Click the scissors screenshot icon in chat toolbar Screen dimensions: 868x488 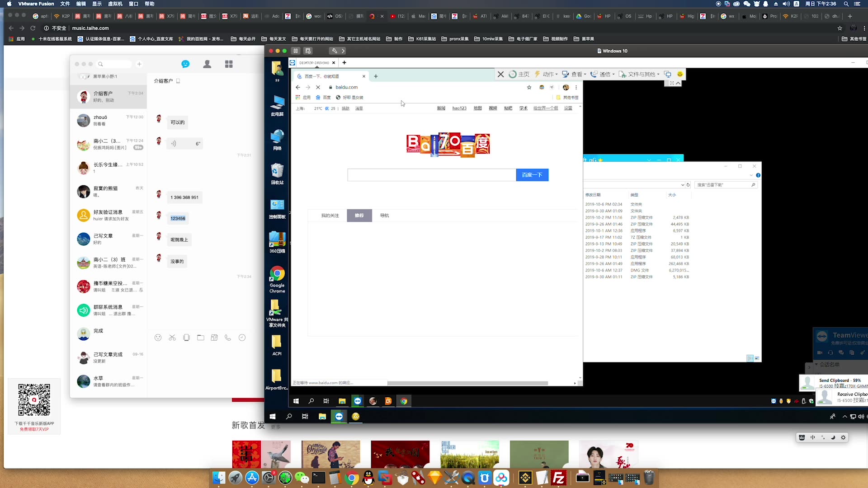click(172, 338)
